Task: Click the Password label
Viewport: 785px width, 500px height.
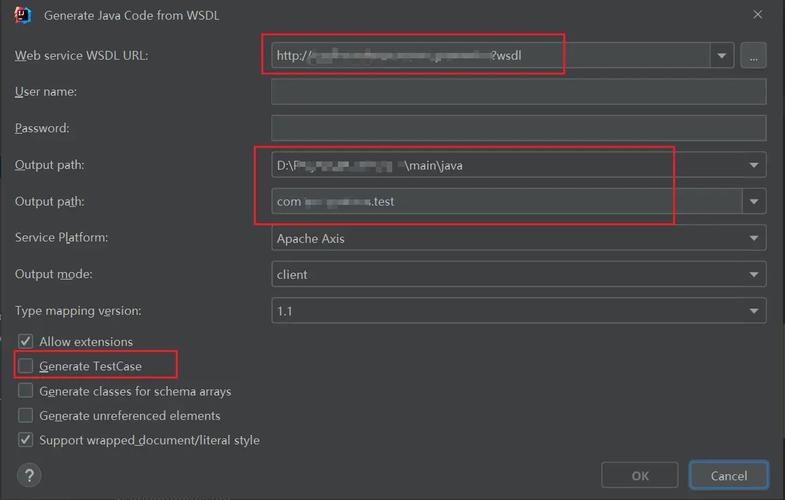Action: [x=42, y=128]
